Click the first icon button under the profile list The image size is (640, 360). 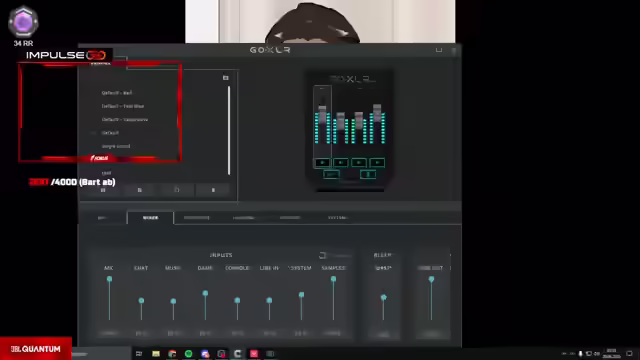[103, 190]
